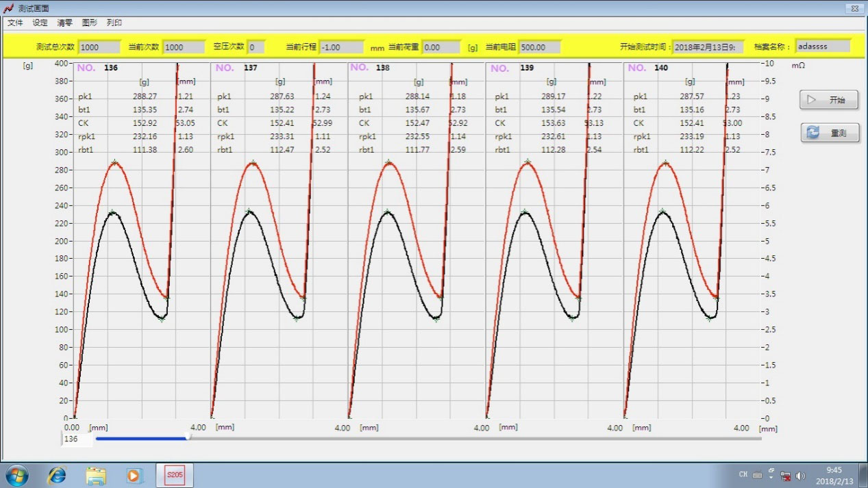The height and width of the screenshot is (488, 868).
Task: Click the NO. 136 chart label
Action: [97, 68]
